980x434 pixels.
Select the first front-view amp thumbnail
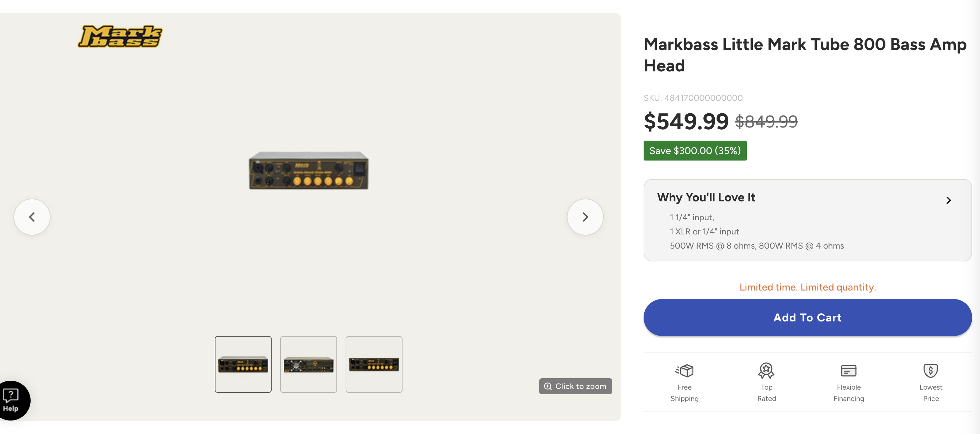243,364
